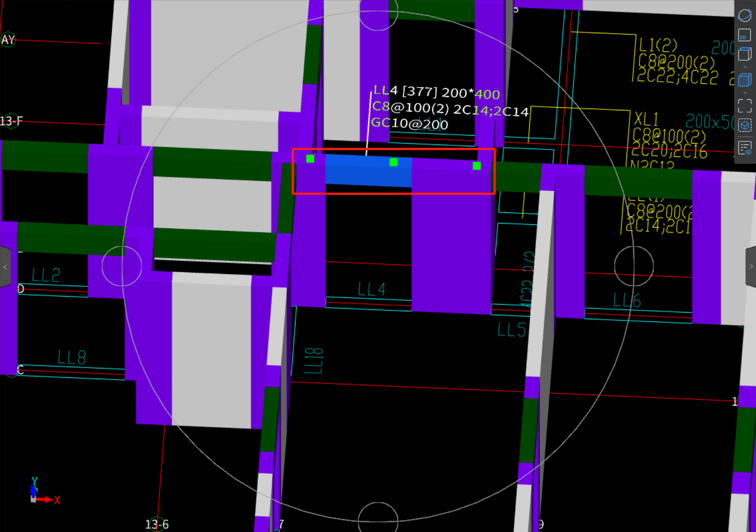The width and height of the screenshot is (756, 532).
Task: Select the shaded solid cube display icon
Action: point(744,80)
